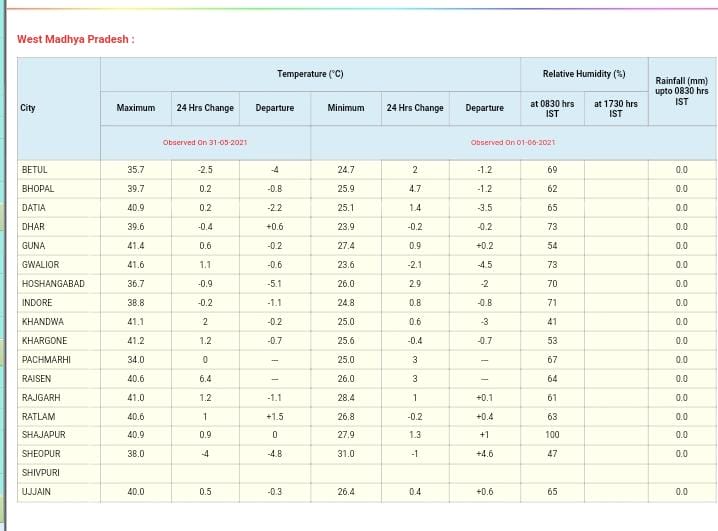The height and width of the screenshot is (531, 718).
Task: Click the Rainfall (mm) column header
Action: click(681, 91)
